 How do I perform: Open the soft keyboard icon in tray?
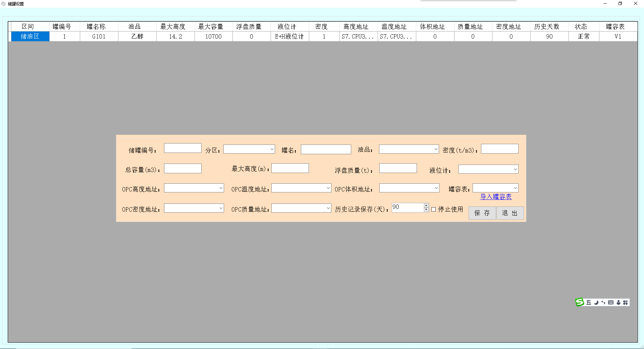point(611,302)
